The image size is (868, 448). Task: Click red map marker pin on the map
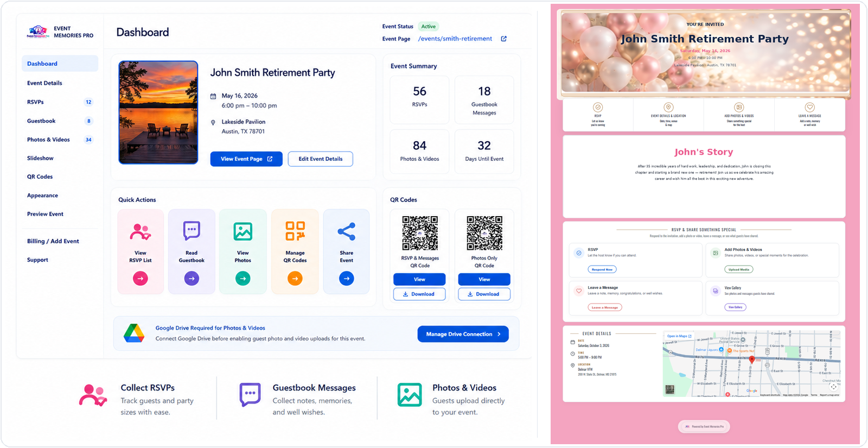pos(752,359)
